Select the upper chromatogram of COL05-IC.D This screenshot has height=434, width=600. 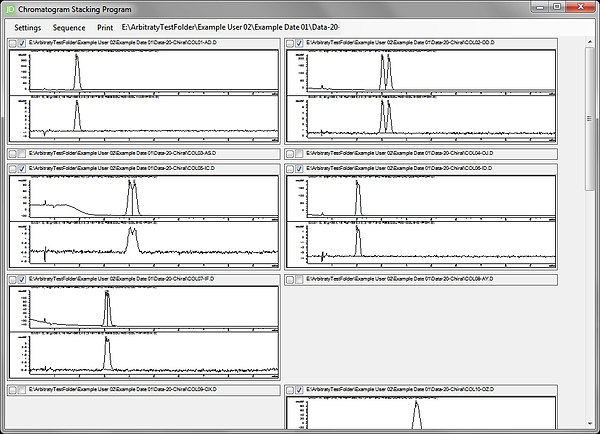tap(144, 198)
